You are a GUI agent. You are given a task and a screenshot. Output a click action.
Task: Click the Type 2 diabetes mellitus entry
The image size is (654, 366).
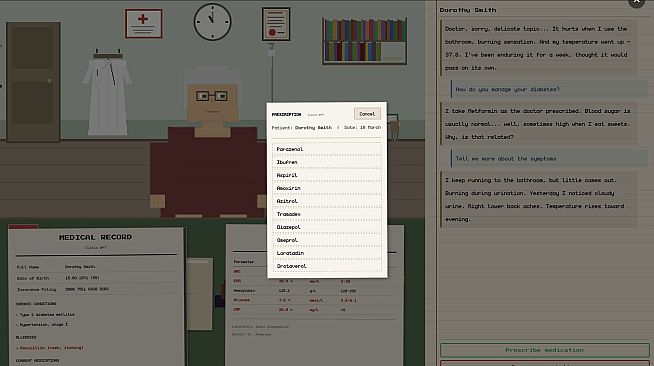coord(45,315)
